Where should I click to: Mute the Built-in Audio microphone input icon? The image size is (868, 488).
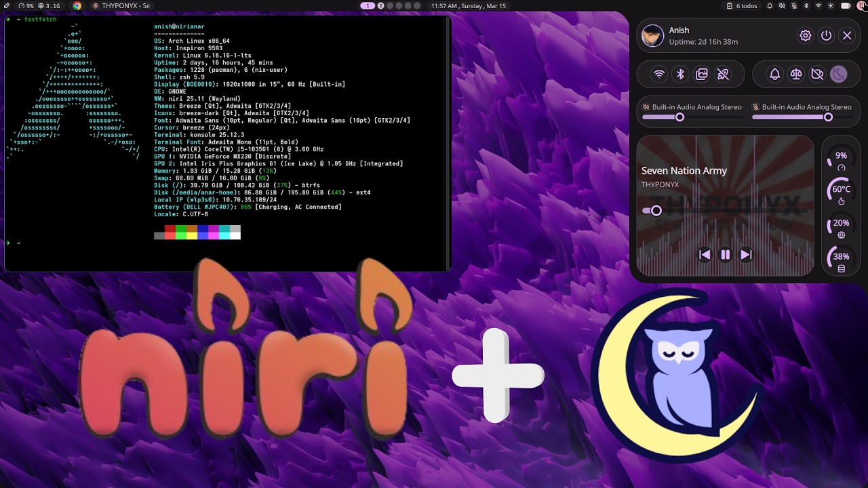756,107
